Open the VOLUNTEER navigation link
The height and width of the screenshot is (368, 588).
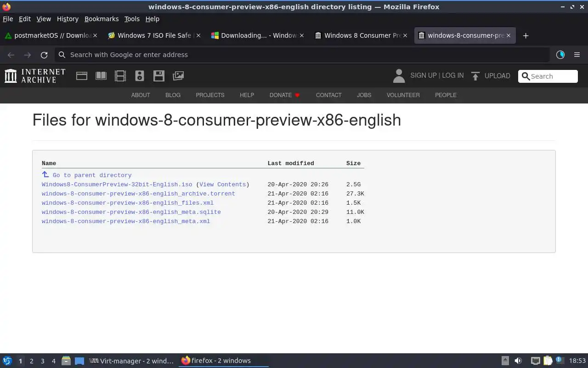tap(403, 95)
